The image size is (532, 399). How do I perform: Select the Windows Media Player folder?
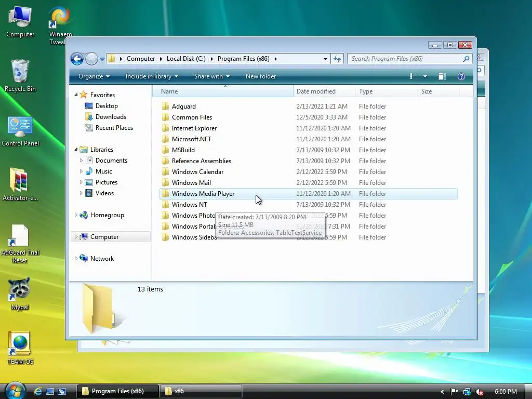tap(309, 194)
